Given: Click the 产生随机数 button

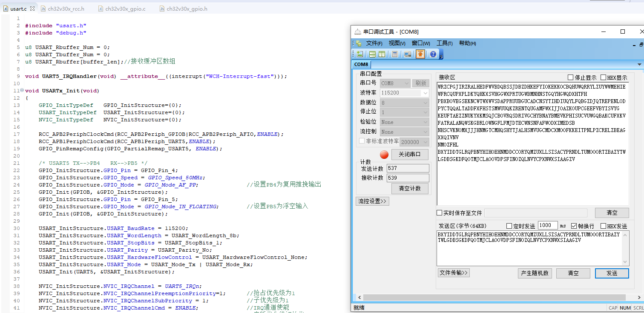Looking at the screenshot, I should [535, 273].
